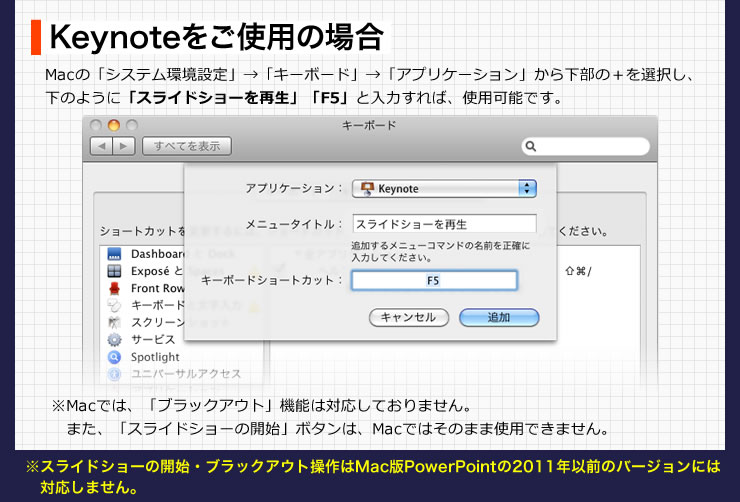Click the キーボードショートカット field showing F5
740x502 pixels.
[434, 280]
